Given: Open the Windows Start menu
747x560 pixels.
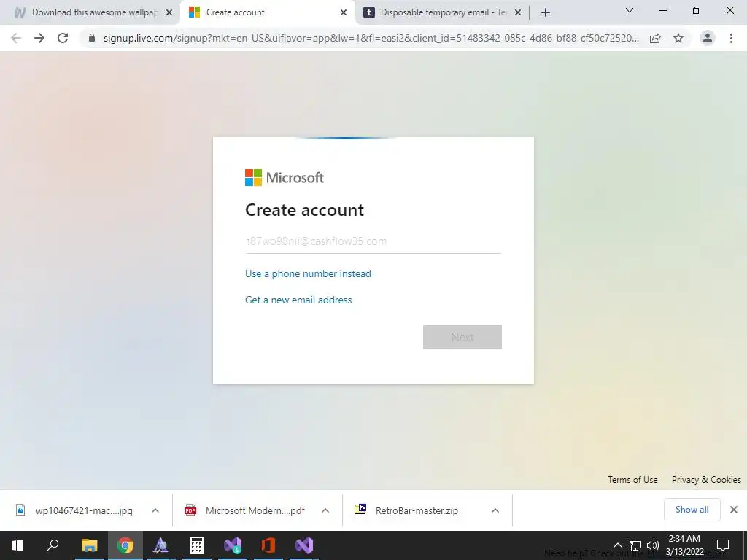Looking at the screenshot, I should tap(18, 545).
